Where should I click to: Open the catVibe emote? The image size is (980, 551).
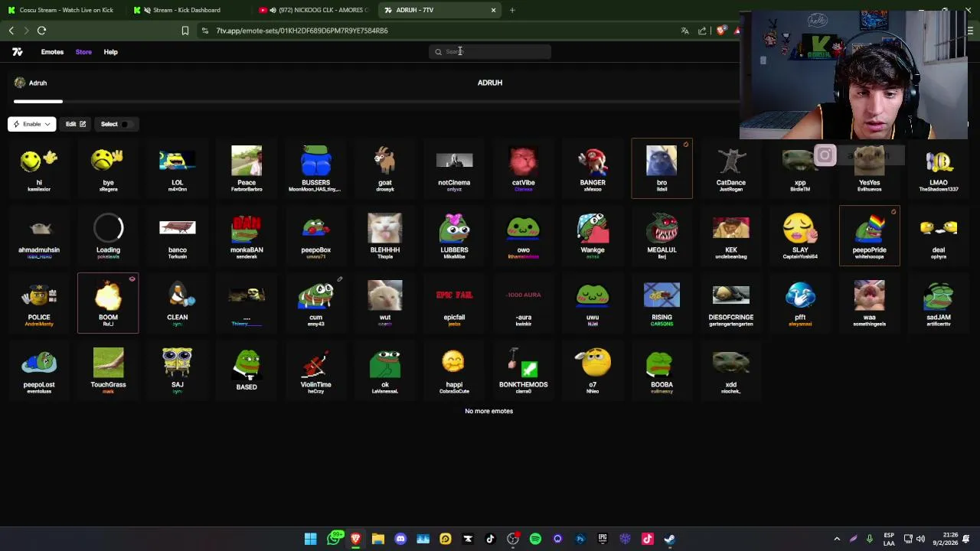coord(523,168)
